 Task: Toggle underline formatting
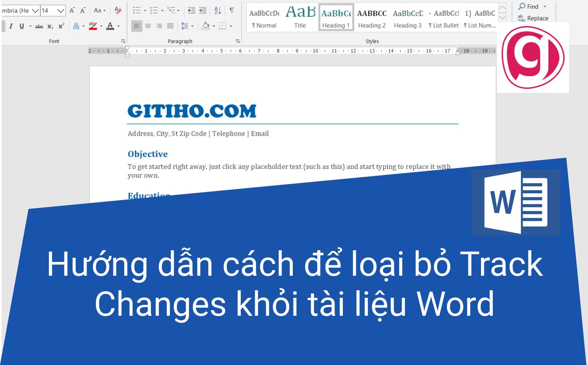coord(22,26)
